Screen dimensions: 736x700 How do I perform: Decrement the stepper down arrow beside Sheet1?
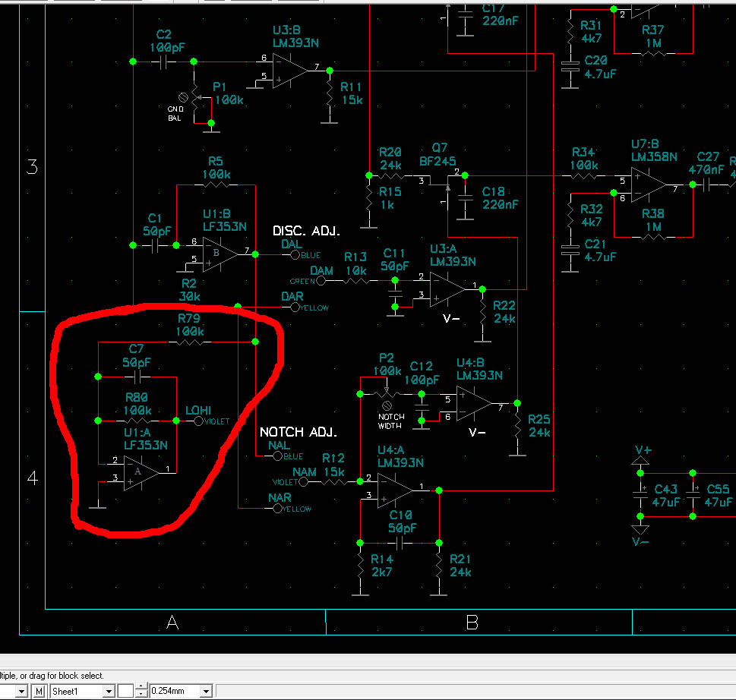141,695
